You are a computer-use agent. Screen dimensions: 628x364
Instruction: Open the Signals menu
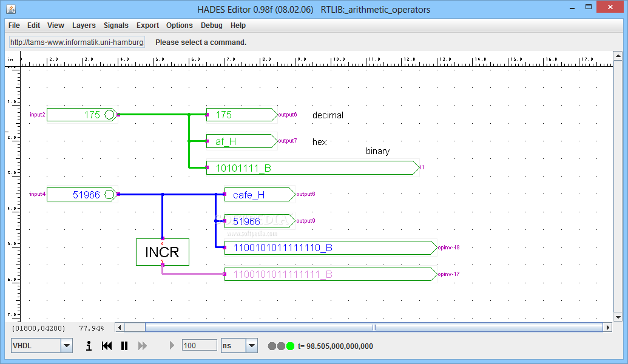pos(116,25)
